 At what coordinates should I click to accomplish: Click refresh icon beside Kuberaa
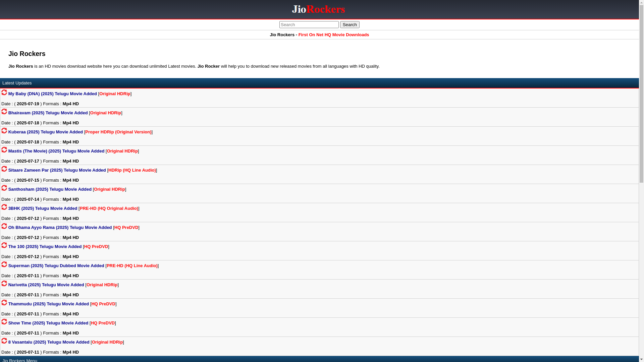coord(4,130)
